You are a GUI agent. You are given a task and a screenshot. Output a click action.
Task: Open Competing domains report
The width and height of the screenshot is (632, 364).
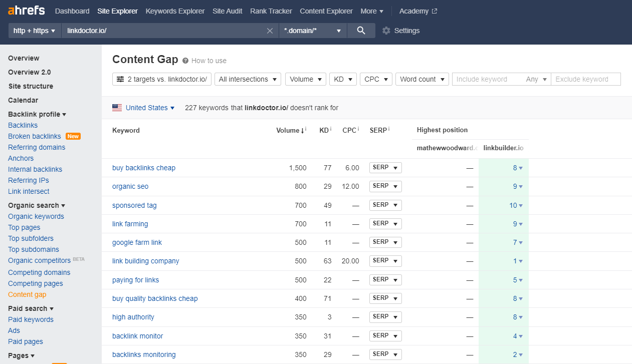click(39, 272)
